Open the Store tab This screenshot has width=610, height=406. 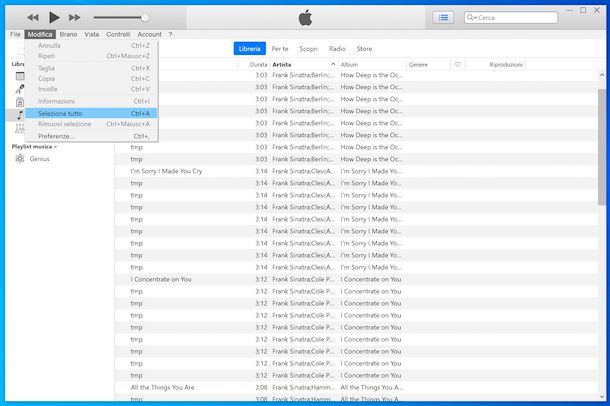click(x=364, y=49)
